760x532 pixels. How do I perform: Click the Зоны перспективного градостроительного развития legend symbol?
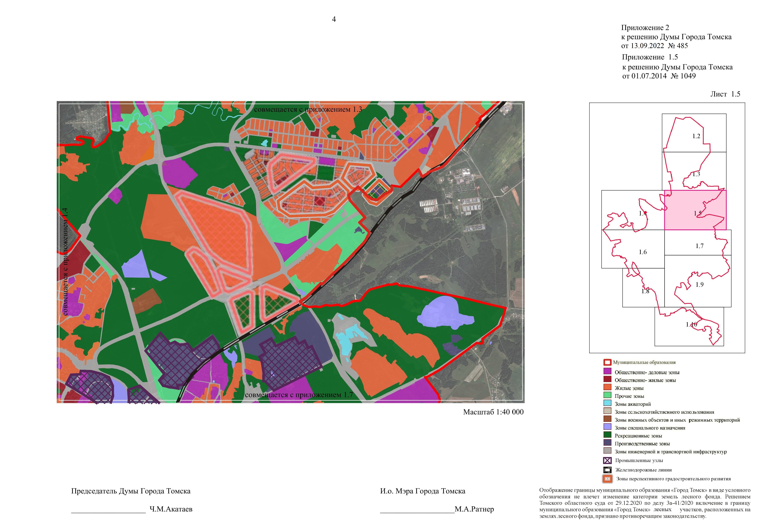(x=607, y=479)
